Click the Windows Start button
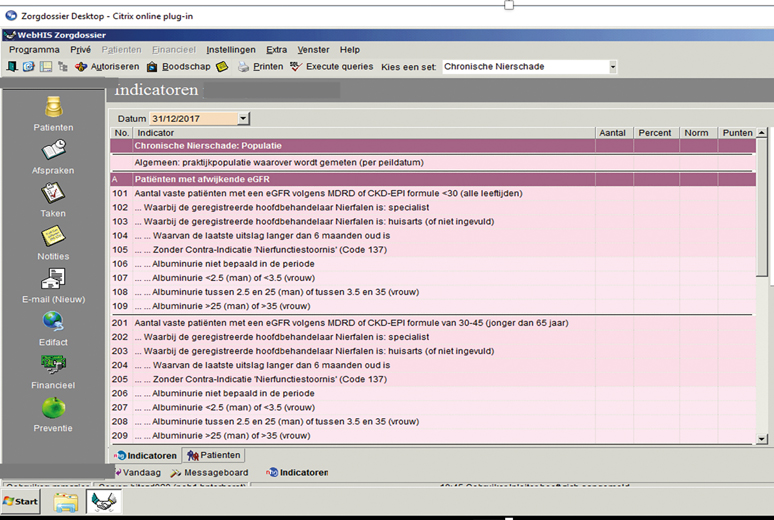 point(21,500)
